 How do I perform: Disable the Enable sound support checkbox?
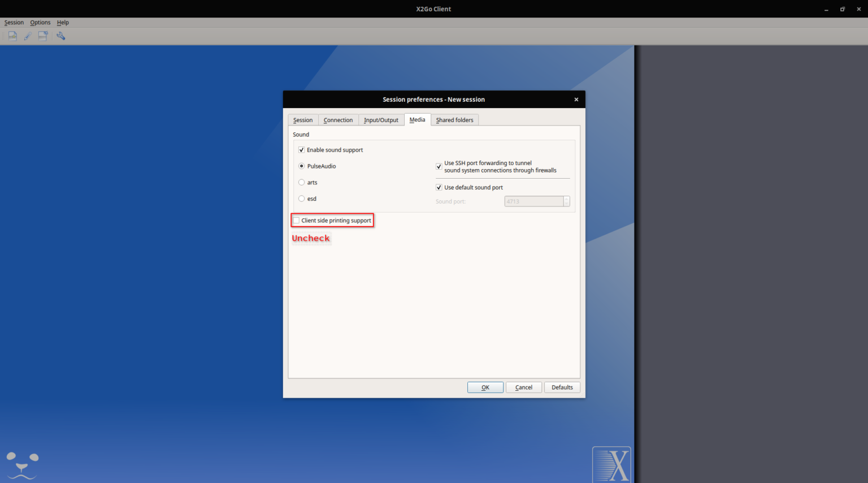302,150
